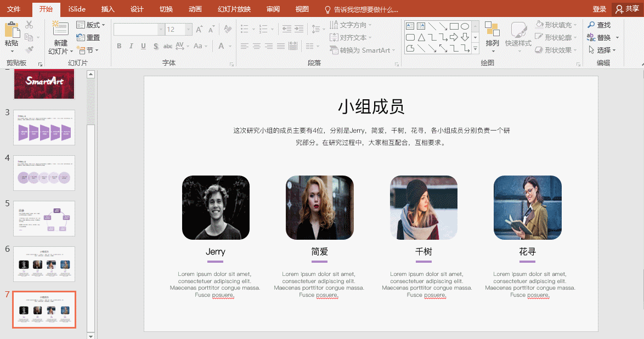The width and height of the screenshot is (644, 339).
Task: Switch to the iSlide tab
Action: 77,9
